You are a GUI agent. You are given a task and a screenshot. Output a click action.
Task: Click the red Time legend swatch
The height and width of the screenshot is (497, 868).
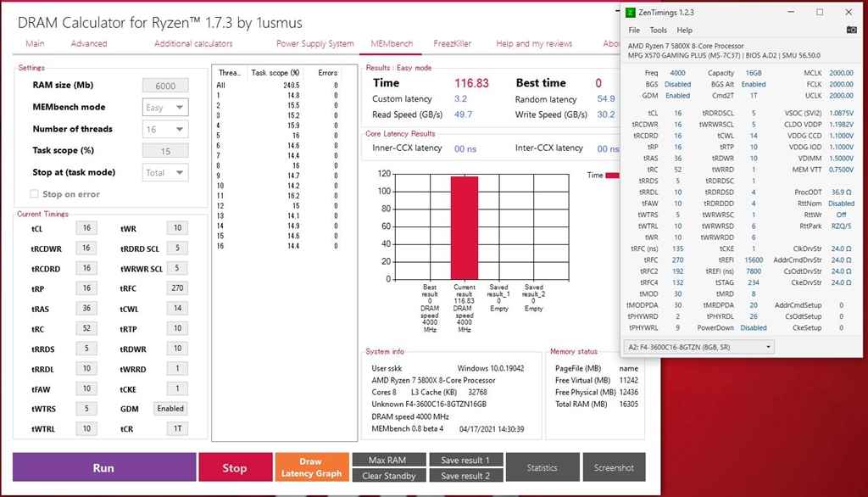pyautogui.click(x=612, y=175)
